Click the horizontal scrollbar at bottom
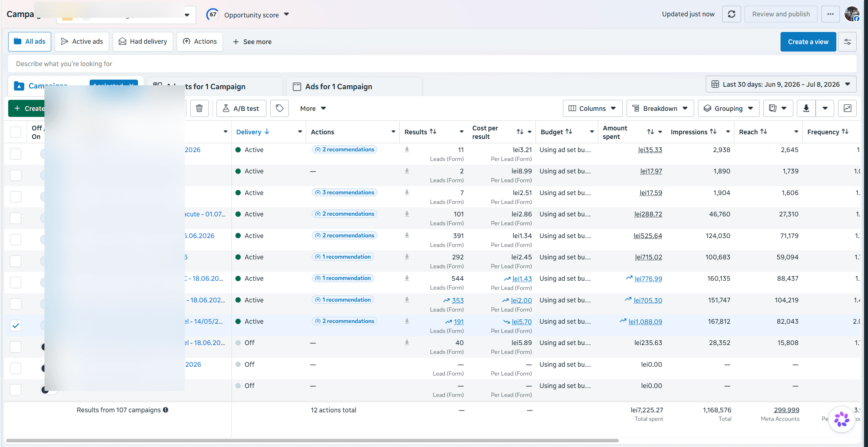 pos(312,441)
